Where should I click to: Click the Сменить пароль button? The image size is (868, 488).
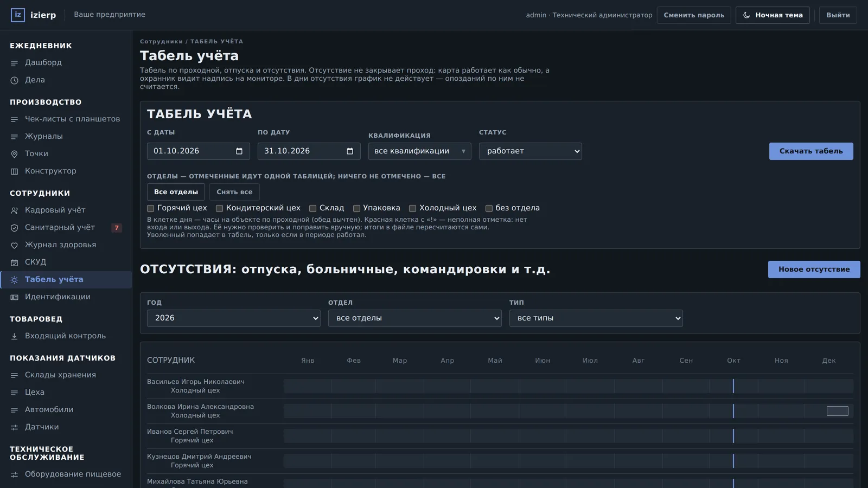click(694, 15)
